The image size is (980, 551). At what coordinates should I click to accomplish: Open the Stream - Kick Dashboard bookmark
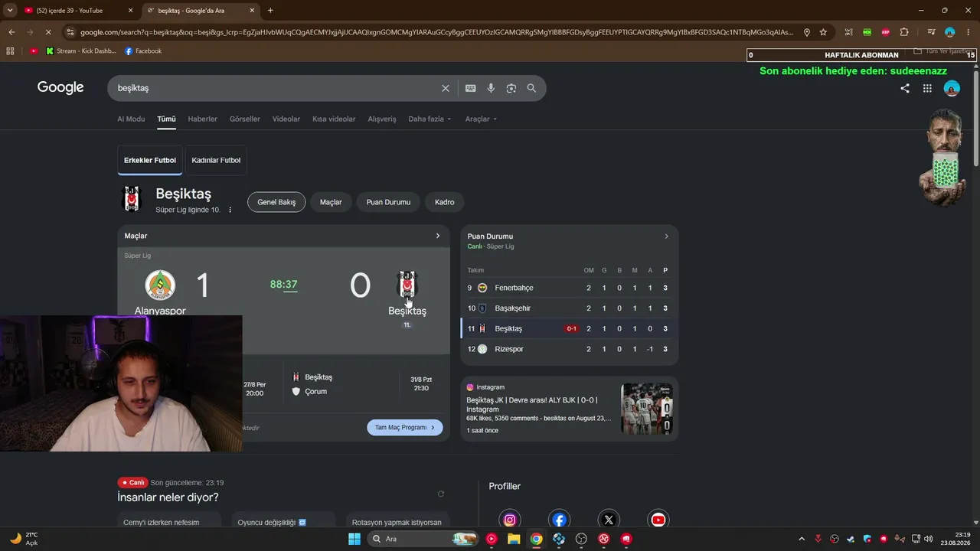coord(81,51)
